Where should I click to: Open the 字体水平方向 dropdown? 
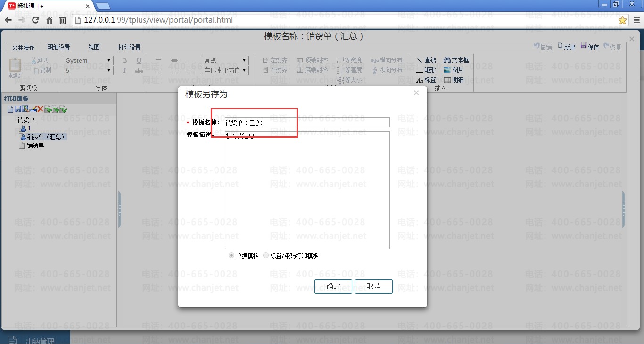coord(225,70)
